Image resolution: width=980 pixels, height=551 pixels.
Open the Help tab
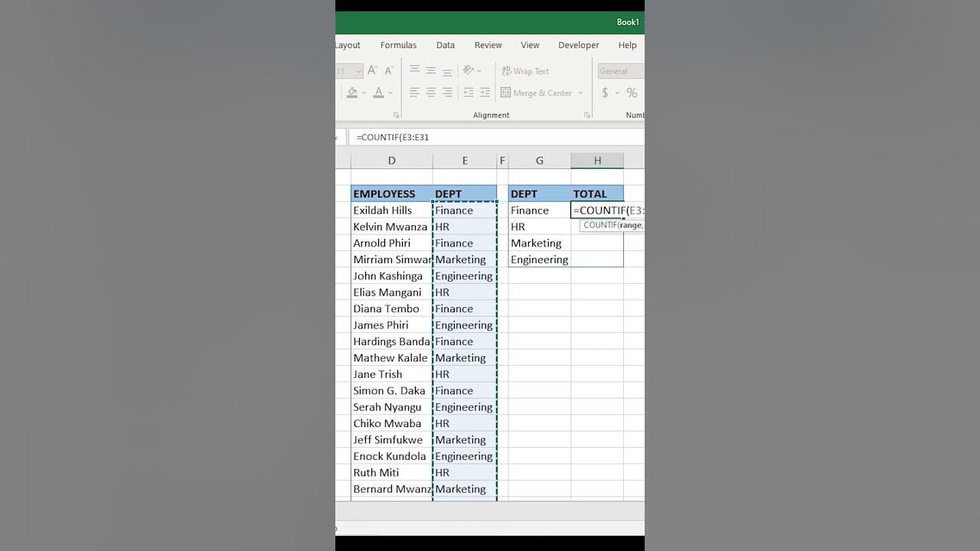[628, 45]
